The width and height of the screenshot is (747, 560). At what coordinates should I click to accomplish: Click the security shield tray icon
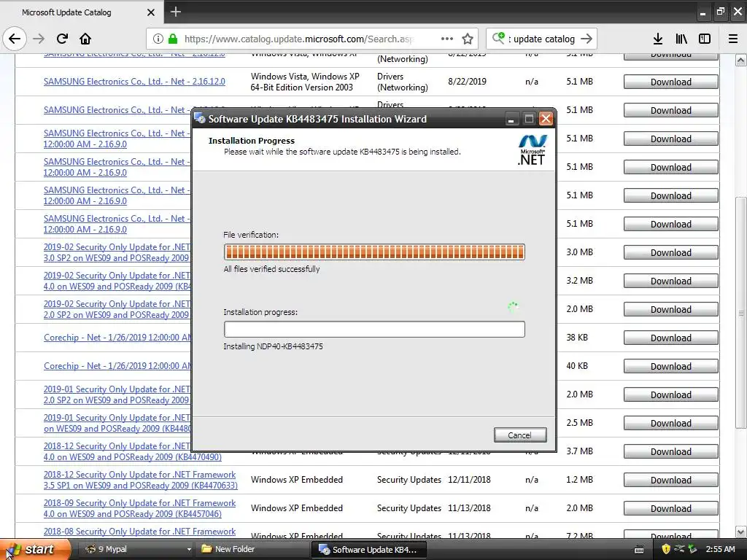point(665,549)
